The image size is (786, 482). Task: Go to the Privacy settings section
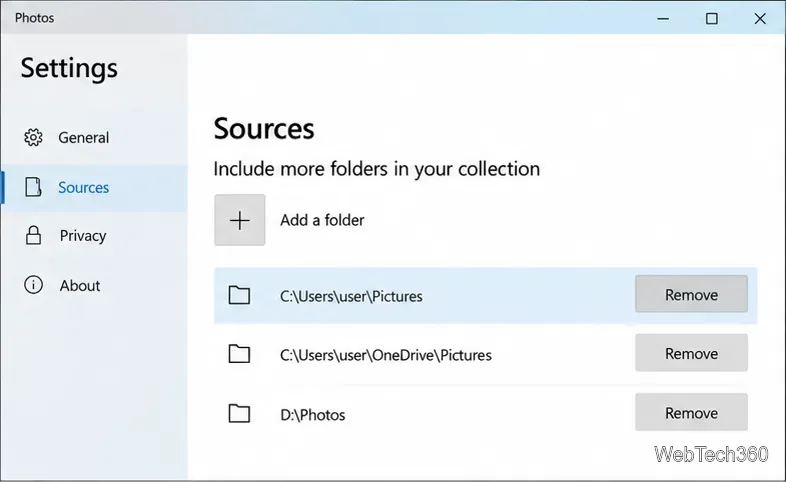(94, 235)
